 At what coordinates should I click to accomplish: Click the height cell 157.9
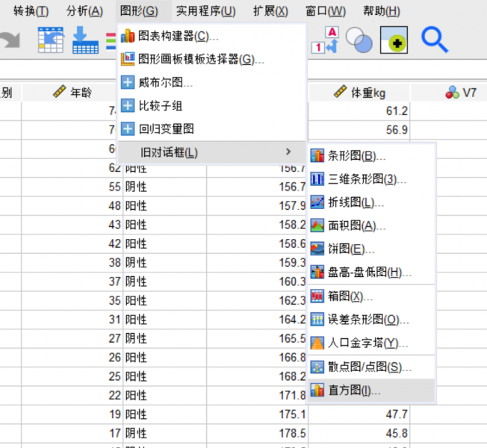pyautogui.click(x=257, y=206)
